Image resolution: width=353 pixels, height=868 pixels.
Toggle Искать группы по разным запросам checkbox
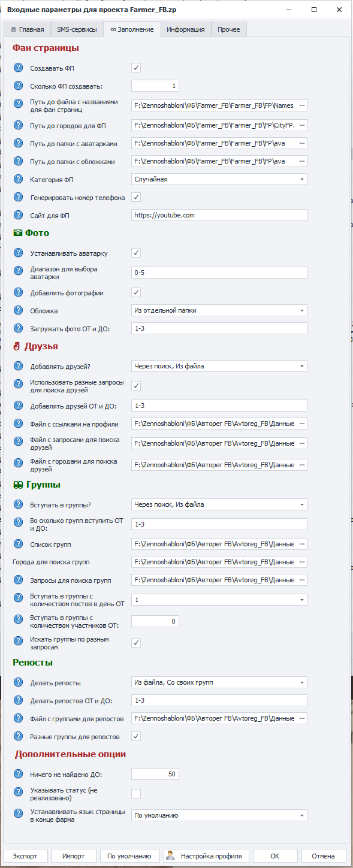coord(136,643)
